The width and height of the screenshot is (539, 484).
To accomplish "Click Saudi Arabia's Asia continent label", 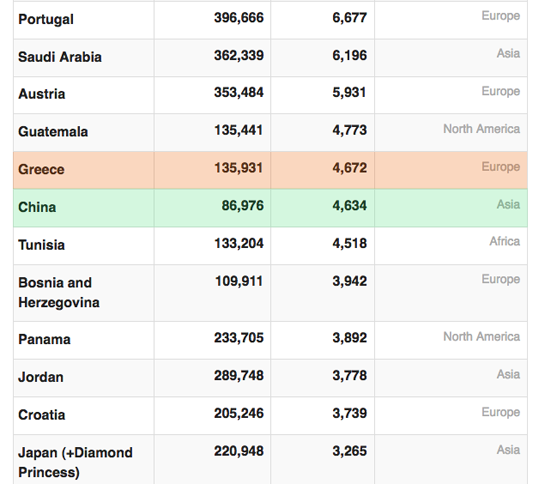I will coord(508,53).
